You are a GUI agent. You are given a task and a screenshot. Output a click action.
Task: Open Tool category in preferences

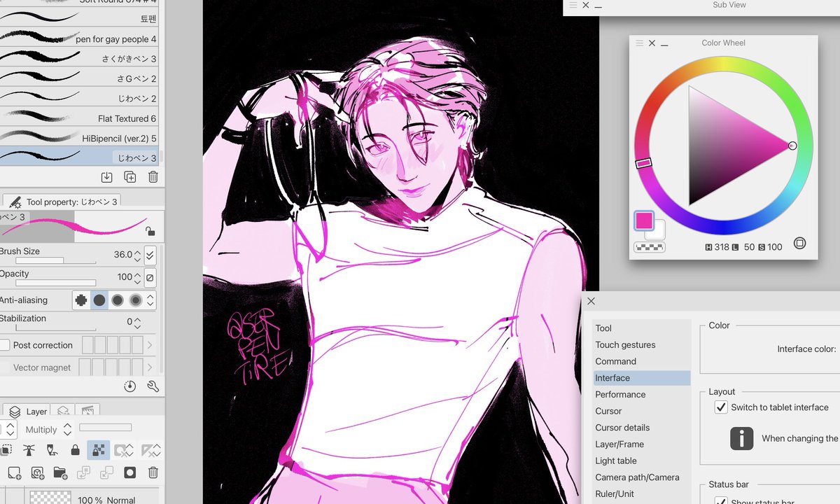[x=603, y=328]
